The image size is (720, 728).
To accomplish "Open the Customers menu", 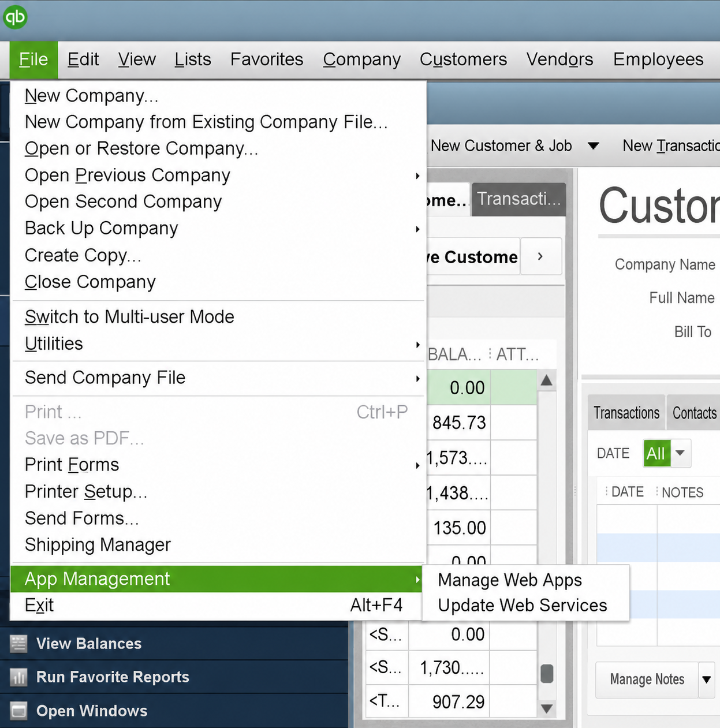I will pos(463,59).
